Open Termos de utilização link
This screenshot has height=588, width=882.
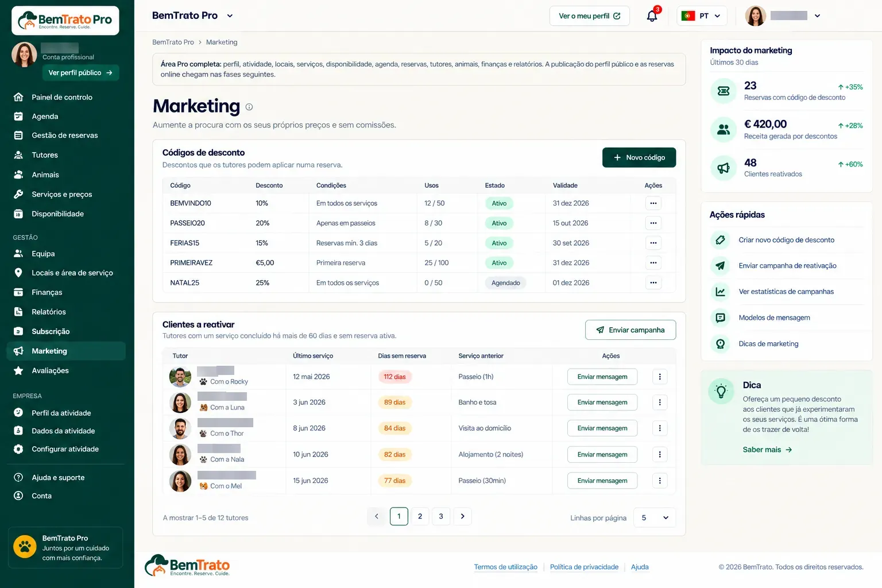click(x=506, y=567)
